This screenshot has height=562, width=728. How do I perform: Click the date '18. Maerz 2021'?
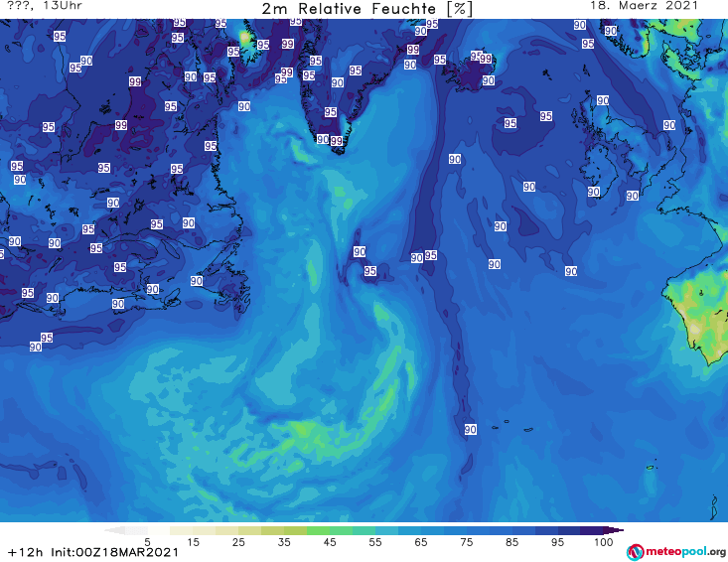click(644, 6)
